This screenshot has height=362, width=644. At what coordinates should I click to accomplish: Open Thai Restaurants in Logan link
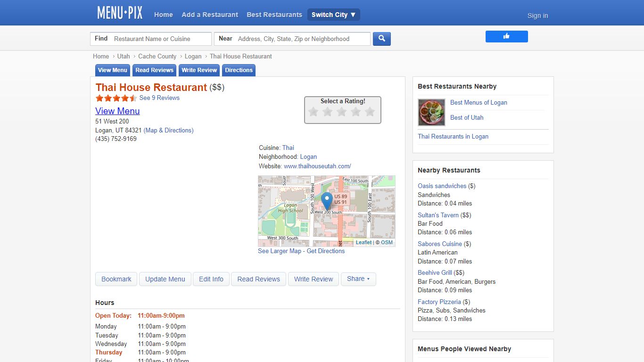453,136
